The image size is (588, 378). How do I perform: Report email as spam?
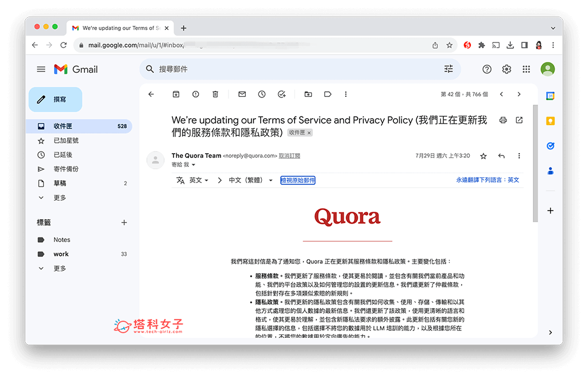[x=195, y=95]
